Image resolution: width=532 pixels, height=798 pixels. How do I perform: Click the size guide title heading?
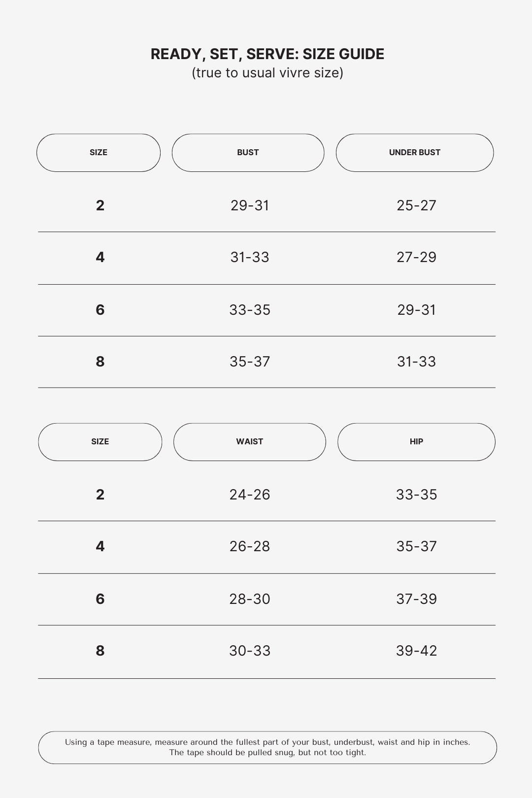267,54
